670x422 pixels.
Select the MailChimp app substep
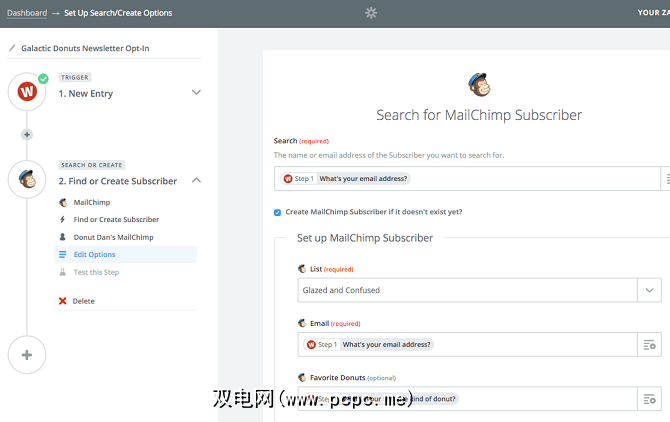click(91, 202)
